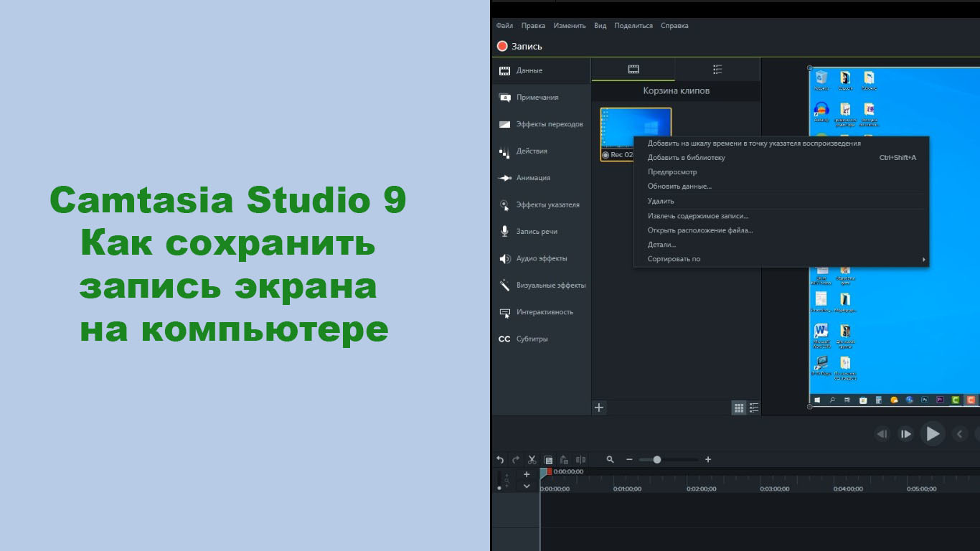980x551 pixels.
Task: Click the previous clip arrow button
Action: coord(960,433)
